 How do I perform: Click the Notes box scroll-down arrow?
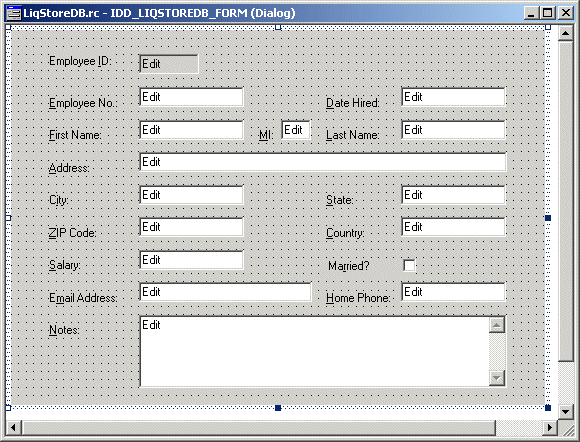(496, 378)
